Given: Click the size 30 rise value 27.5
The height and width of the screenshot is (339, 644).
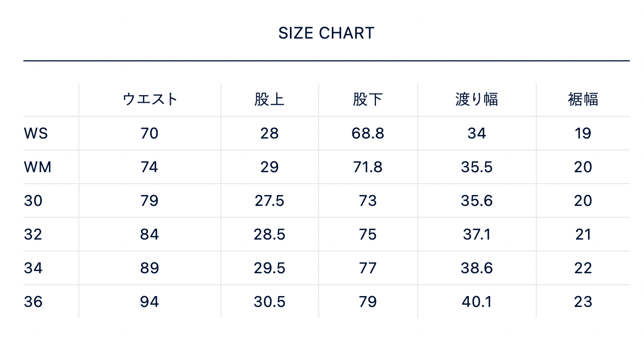Looking at the screenshot, I should click(269, 200).
